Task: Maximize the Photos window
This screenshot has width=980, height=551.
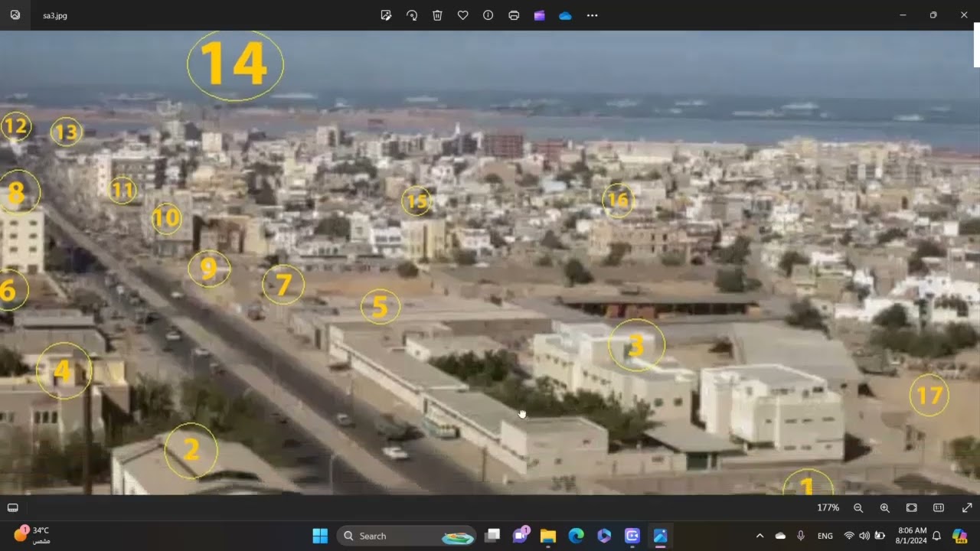Action: pos(933,15)
